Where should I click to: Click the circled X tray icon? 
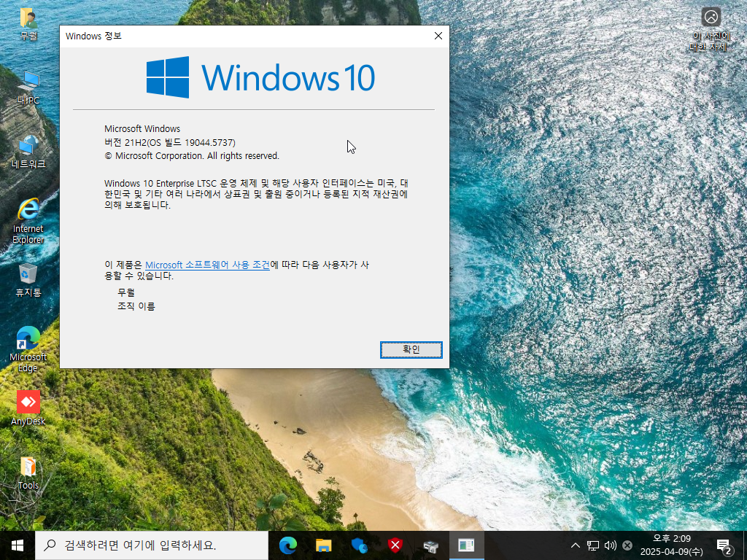(627, 545)
